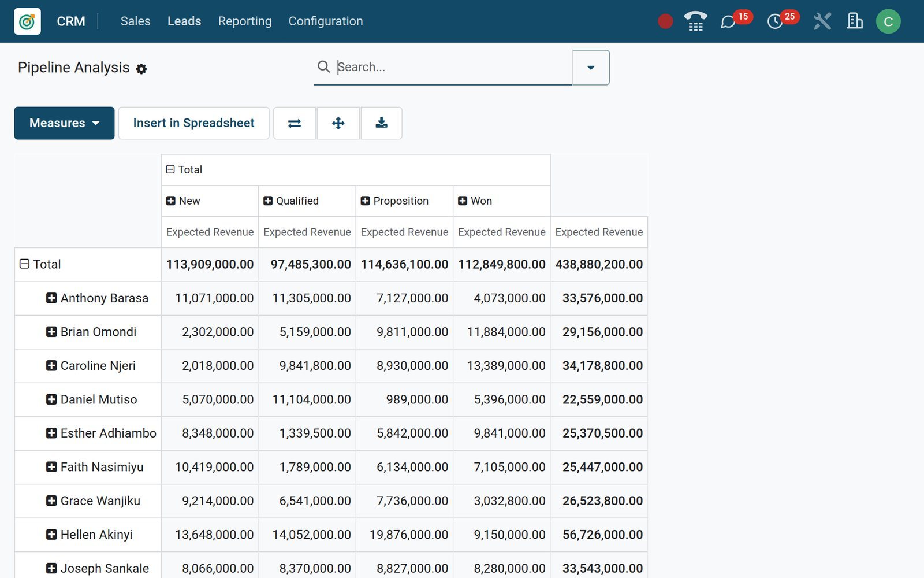Open the Sales menu
The height and width of the screenshot is (578, 924).
click(135, 21)
